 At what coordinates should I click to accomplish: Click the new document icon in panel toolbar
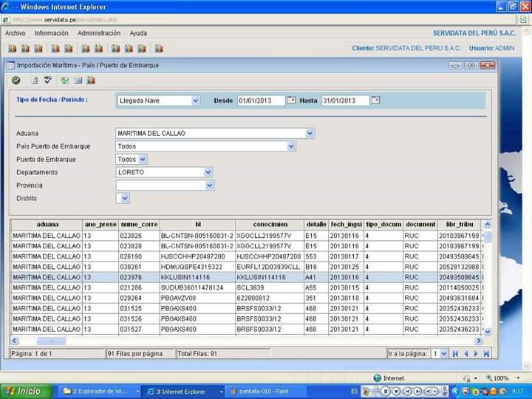(x=34, y=81)
